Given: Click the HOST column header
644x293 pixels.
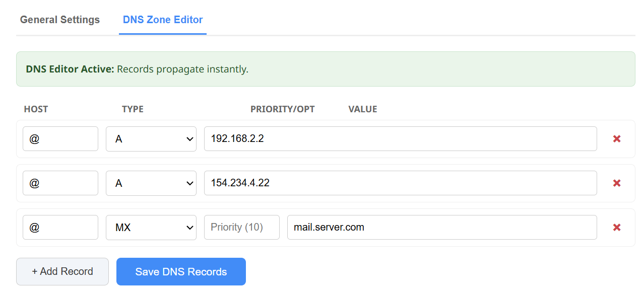Looking at the screenshot, I should (36, 109).
